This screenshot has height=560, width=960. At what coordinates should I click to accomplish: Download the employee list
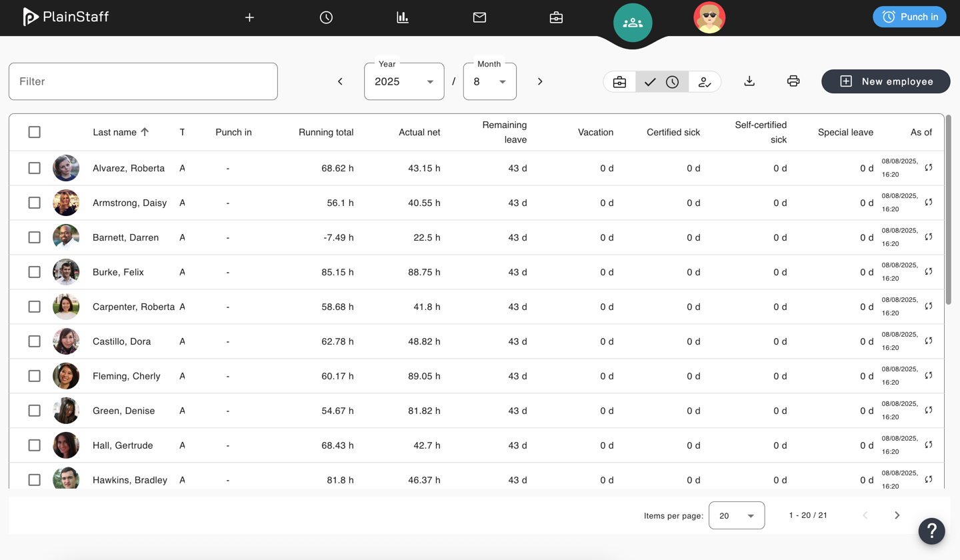tap(749, 81)
